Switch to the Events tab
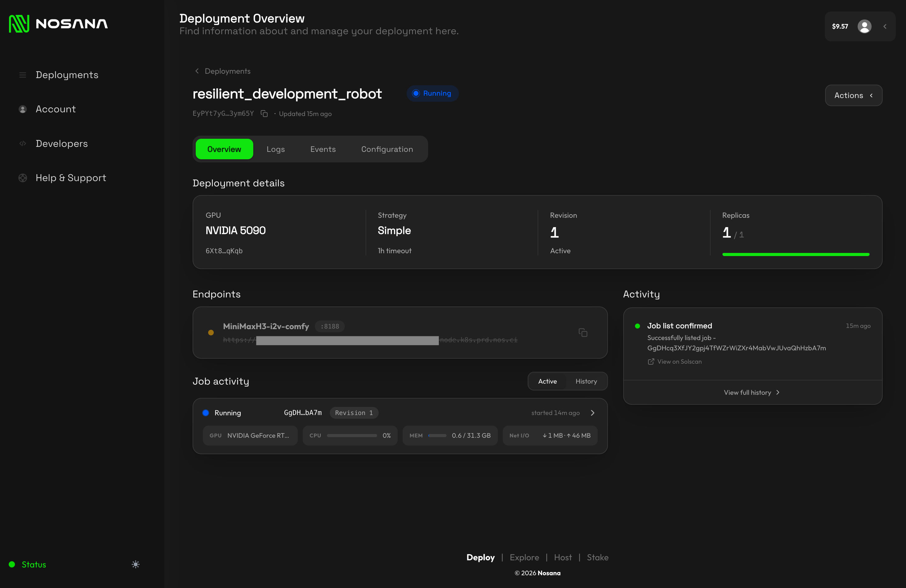This screenshot has height=588, width=906. (323, 149)
